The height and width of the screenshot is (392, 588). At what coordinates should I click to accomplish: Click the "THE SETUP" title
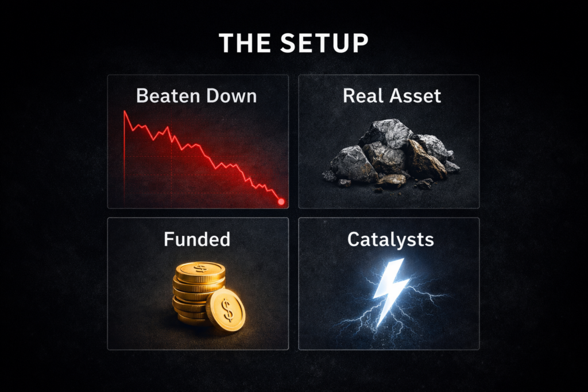293,42
